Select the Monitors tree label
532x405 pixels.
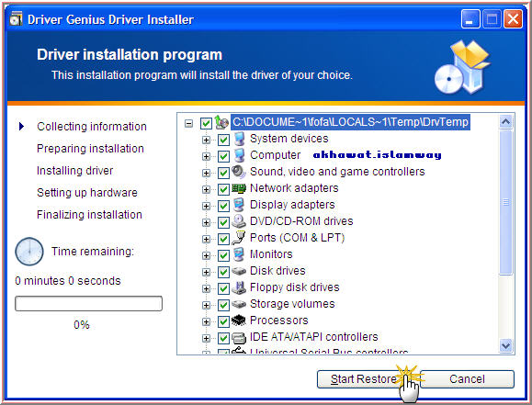271,254
